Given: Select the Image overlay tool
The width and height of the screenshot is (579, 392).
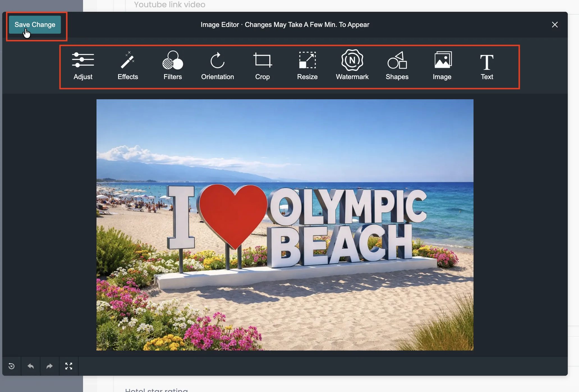Looking at the screenshot, I should click(442, 66).
